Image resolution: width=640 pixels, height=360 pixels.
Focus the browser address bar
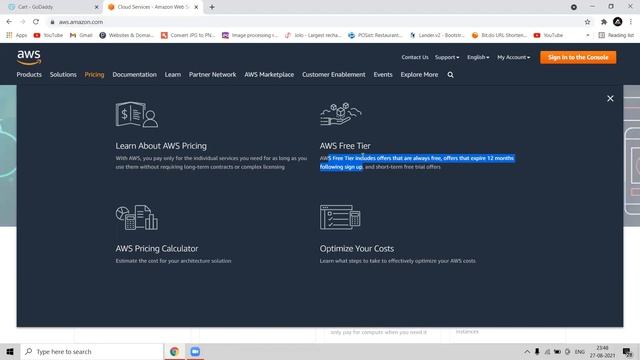318,22
